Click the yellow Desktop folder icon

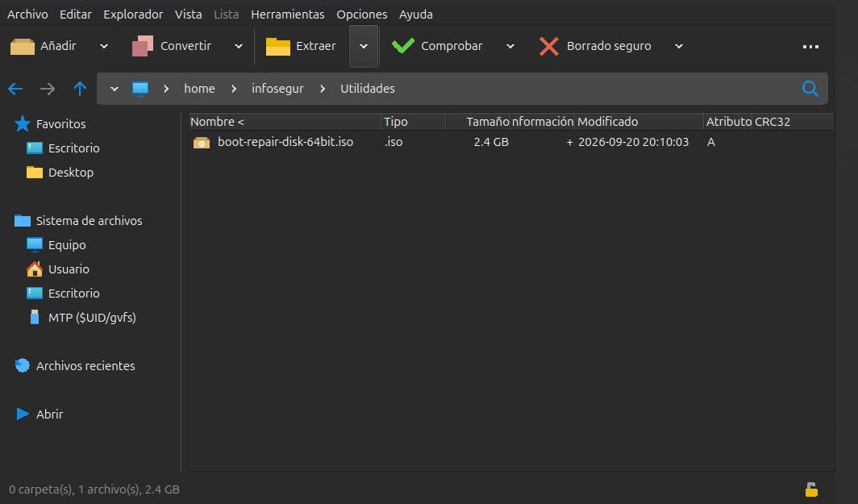click(35, 173)
